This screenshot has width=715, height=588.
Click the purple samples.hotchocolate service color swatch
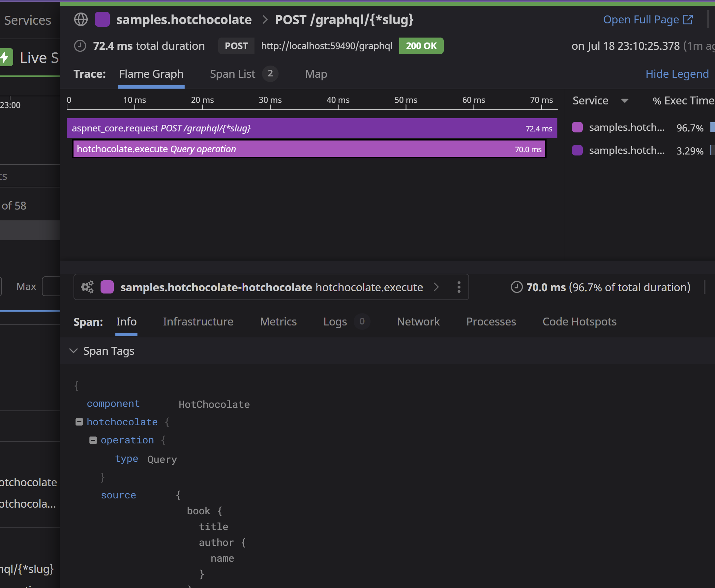pos(102,19)
